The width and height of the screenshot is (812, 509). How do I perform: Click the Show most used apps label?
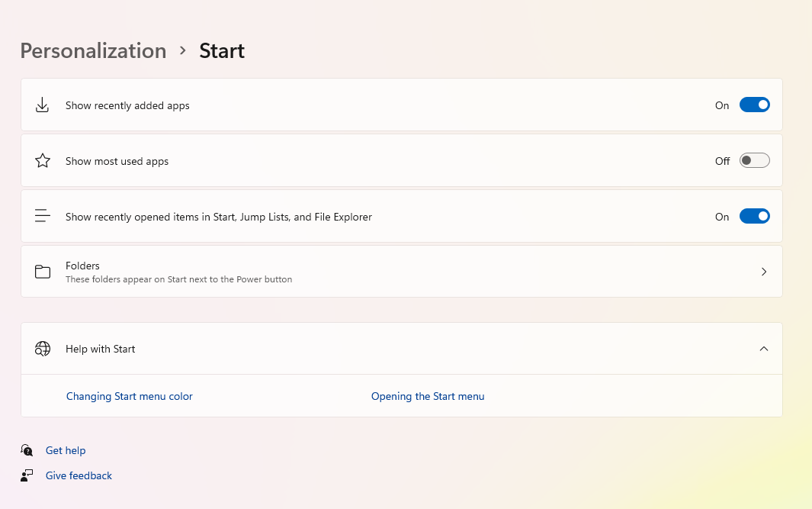click(x=117, y=161)
